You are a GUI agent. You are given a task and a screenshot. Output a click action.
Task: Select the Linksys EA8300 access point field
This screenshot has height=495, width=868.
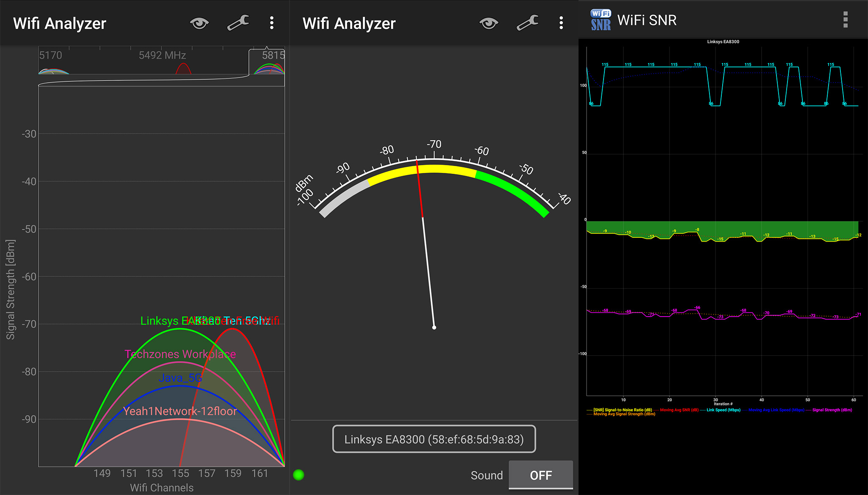coord(434,439)
